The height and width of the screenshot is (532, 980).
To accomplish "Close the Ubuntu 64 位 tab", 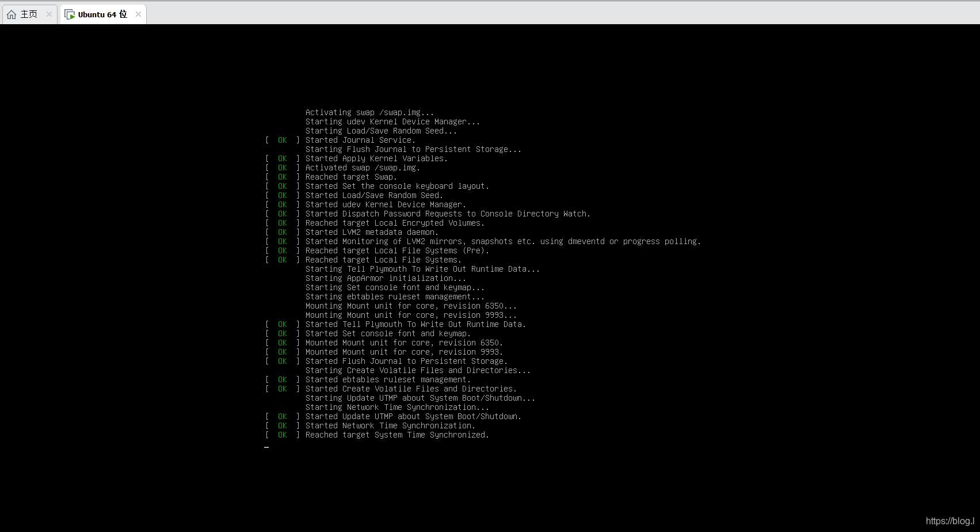I will (x=138, y=14).
